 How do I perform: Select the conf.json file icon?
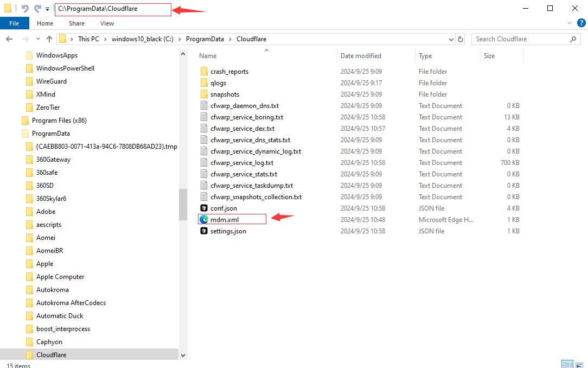coord(204,208)
